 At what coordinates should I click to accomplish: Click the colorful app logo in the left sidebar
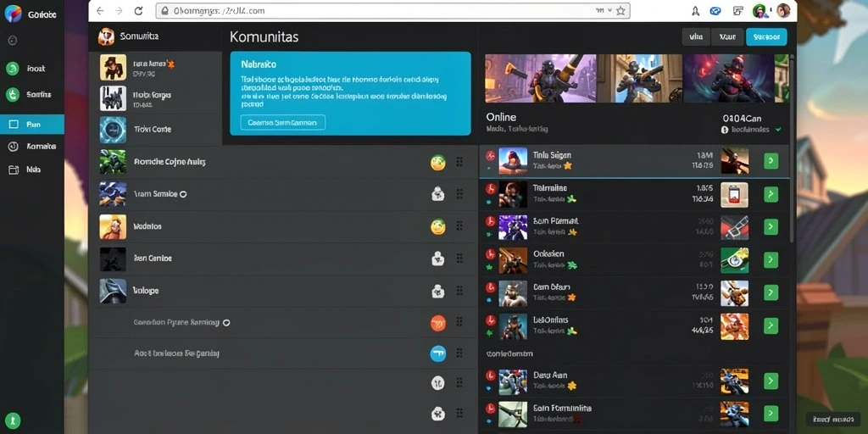coord(13,14)
